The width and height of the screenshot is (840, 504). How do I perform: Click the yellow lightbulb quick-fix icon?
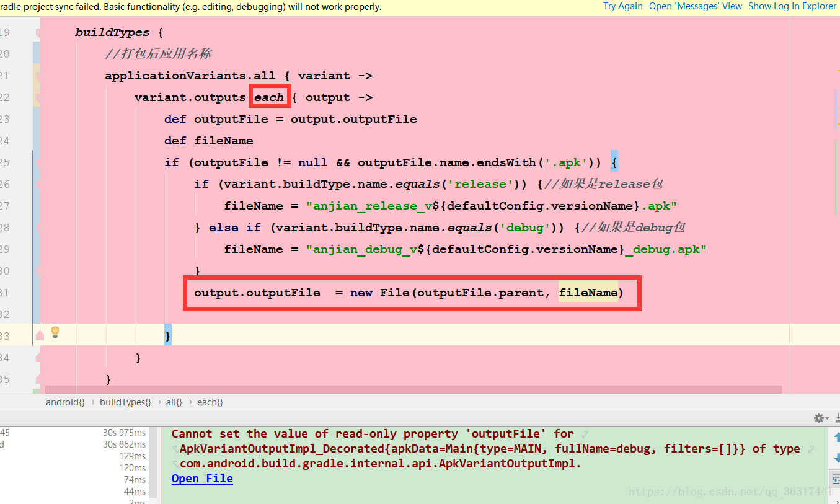[x=55, y=332]
